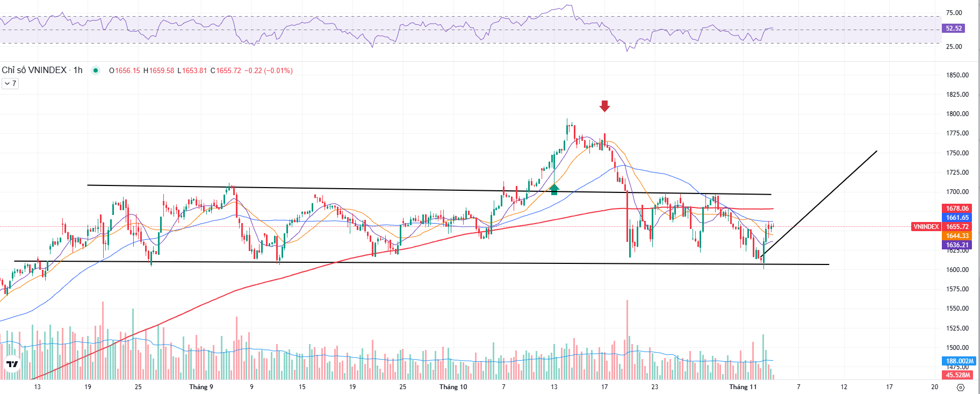Click the green market status dot
The image size is (980, 394).
[x=96, y=70]
